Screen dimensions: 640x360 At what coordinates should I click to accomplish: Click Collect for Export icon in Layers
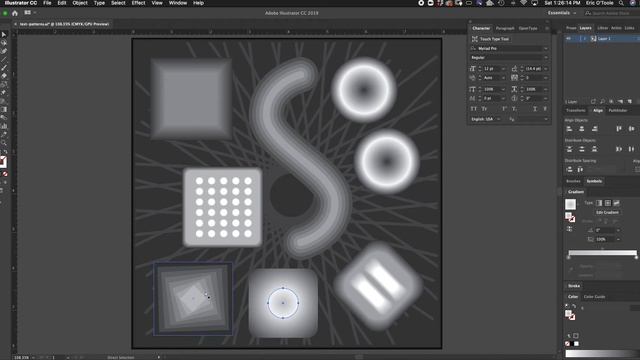tap(593, 101)
